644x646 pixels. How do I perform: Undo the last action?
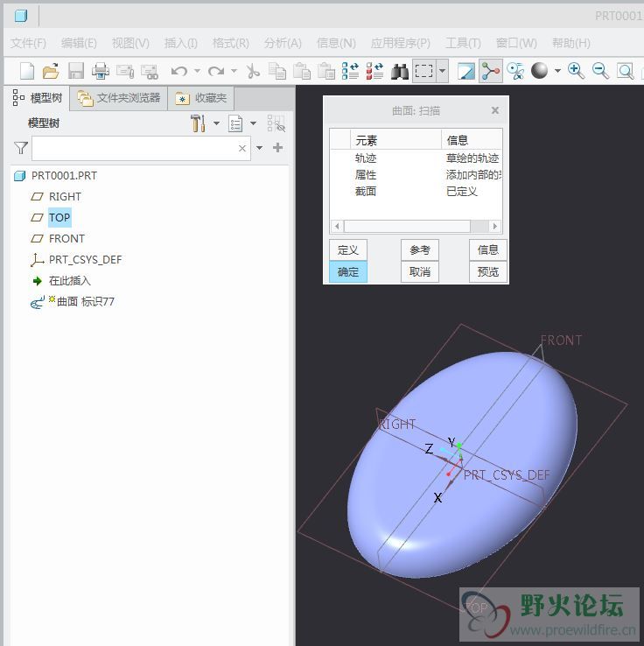179,71
